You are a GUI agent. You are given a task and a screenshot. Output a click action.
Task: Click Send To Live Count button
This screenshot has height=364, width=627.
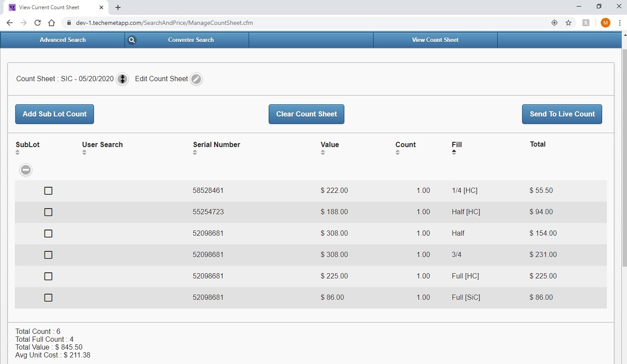coord(562,114)
